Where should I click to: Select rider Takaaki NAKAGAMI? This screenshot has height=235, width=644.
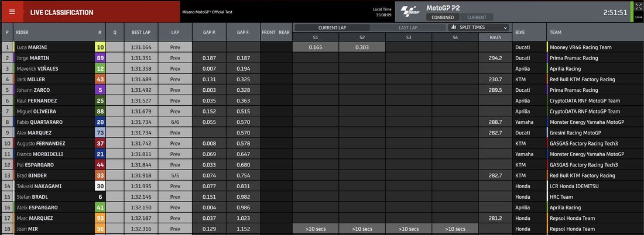coord(39,186)
